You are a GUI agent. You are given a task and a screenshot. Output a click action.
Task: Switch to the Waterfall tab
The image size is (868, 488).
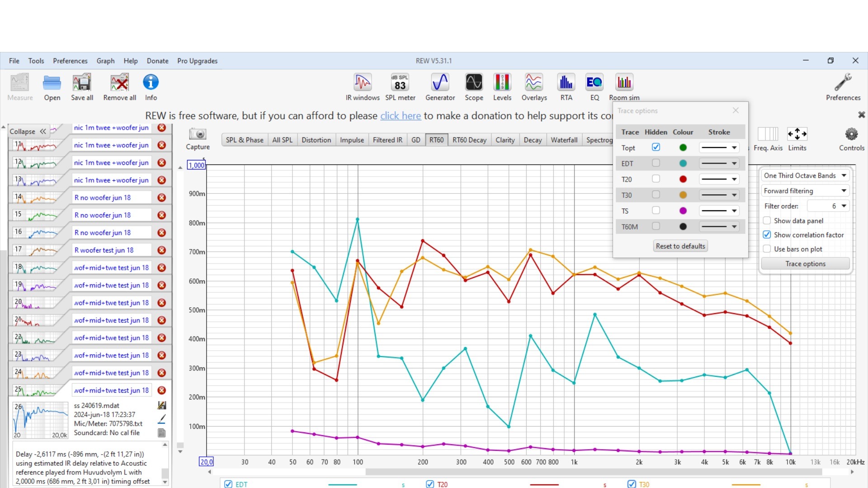tap(564, 140)
